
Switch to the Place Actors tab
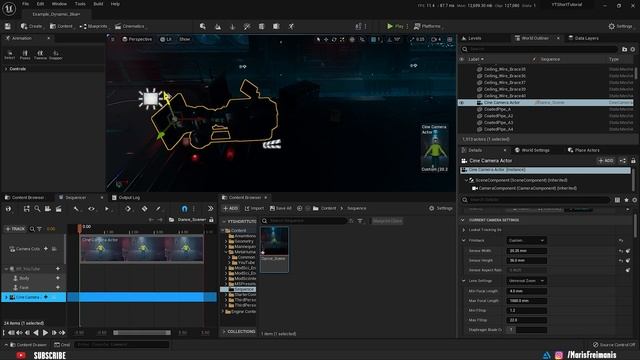pos(583,150)
